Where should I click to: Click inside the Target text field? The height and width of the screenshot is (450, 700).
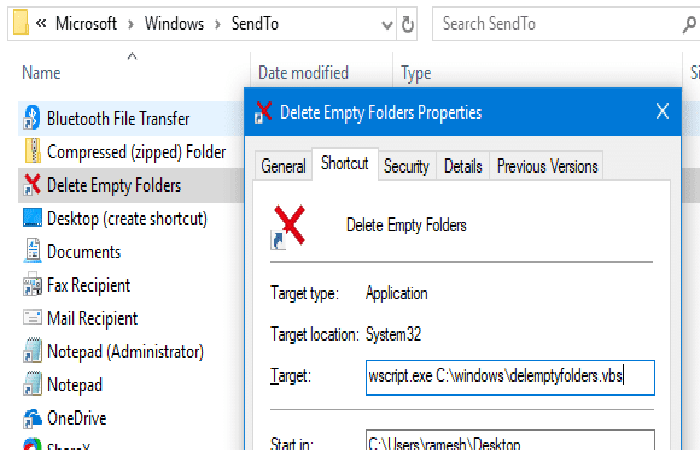pos(510,377)
